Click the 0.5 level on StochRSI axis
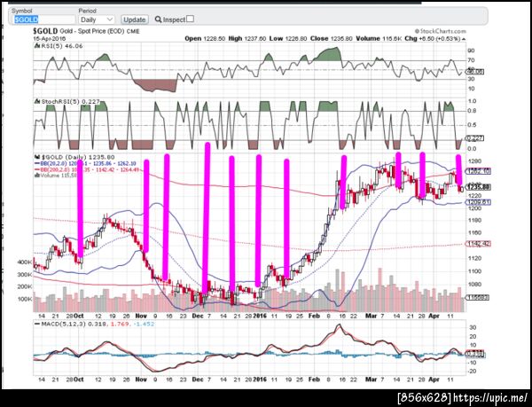 (472, 125)
